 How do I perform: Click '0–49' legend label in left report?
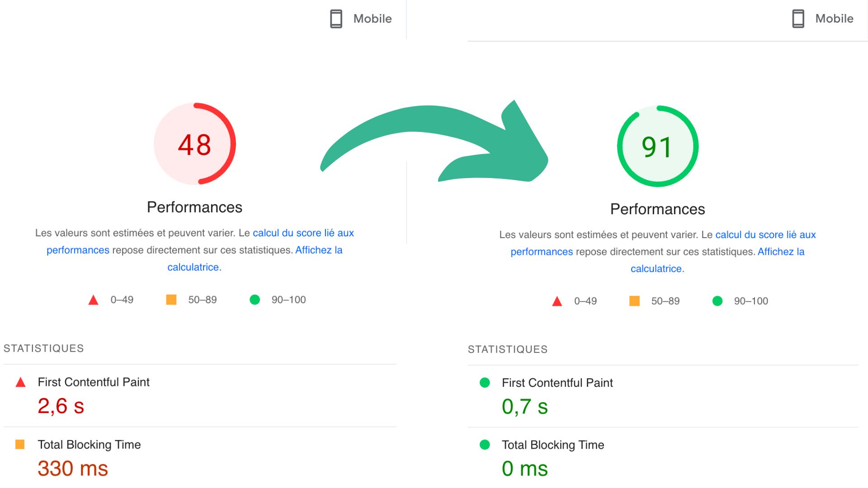pyautogui.click(x=122, y=300)
